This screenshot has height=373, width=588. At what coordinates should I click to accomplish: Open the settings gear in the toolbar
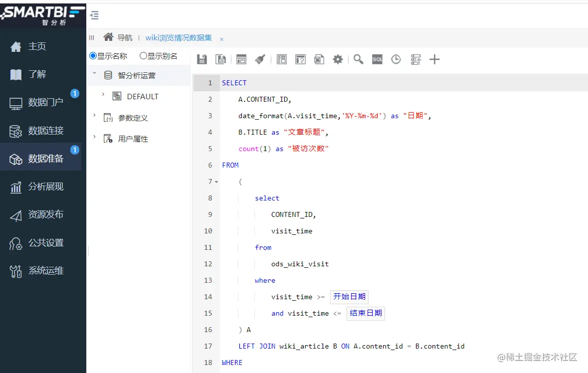pos(338,59)
